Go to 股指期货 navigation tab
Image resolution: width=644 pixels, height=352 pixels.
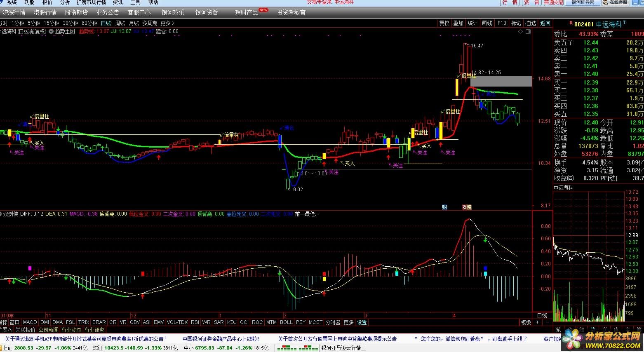(x=76, y=13)
